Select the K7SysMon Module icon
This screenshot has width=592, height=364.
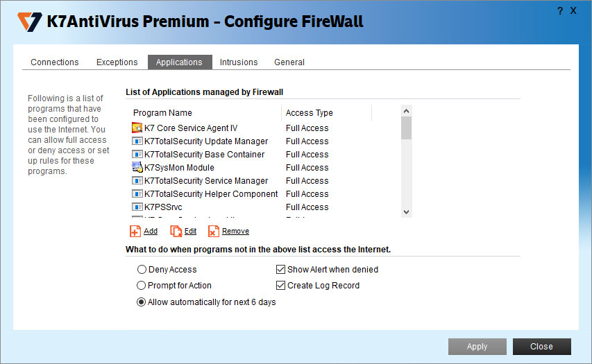point(137,167)
